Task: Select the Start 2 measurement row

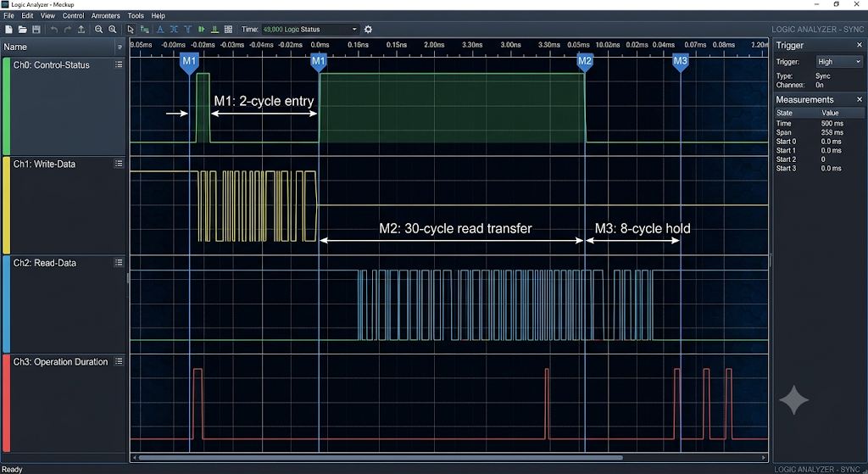Action: pos(820,159)
